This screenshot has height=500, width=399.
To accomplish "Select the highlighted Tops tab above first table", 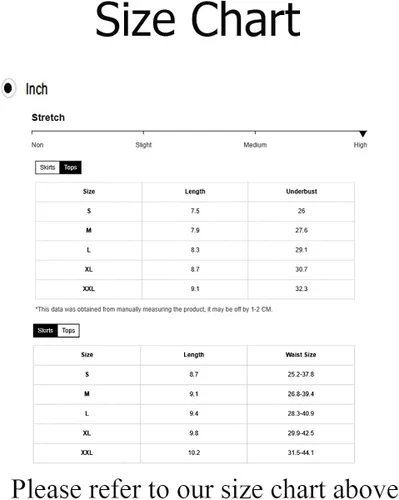I will pos(70,167).
